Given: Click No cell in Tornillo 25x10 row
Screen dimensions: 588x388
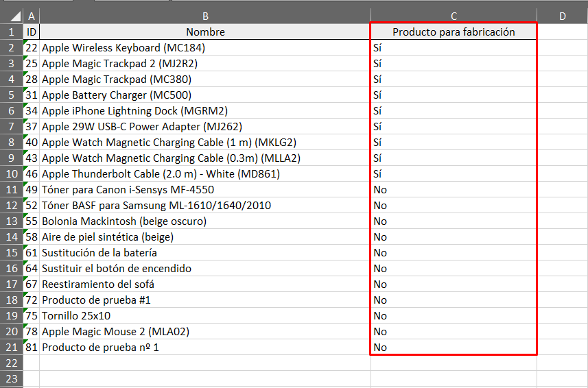Looking at the screenshot, I should 454,316.
